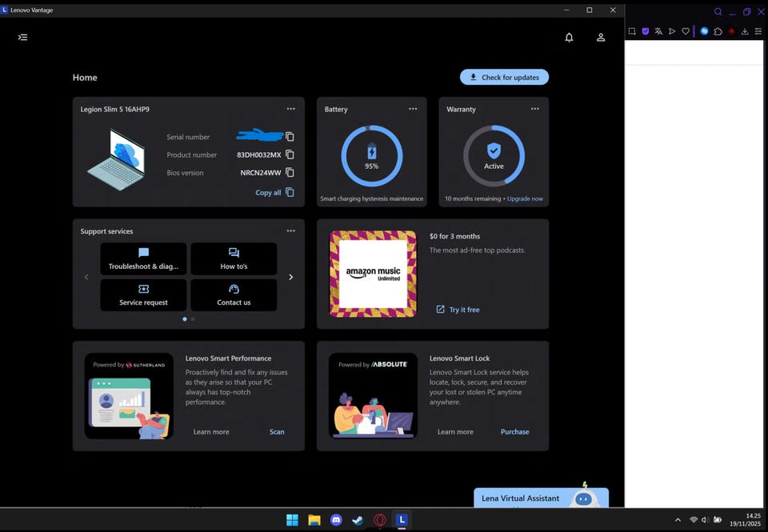Click the purple shield icon in browser toolbar
This screenshot has height=532, width=768.
pyautogui.click(x=646, y=31)
